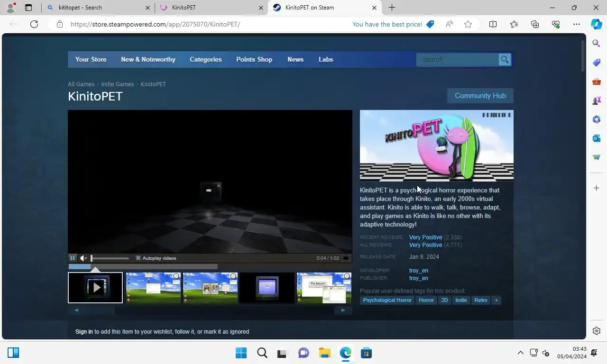Screen dimensions: 607x364
Task: Toggle the Autoplay videos checkbox
Action: point(138,258)
